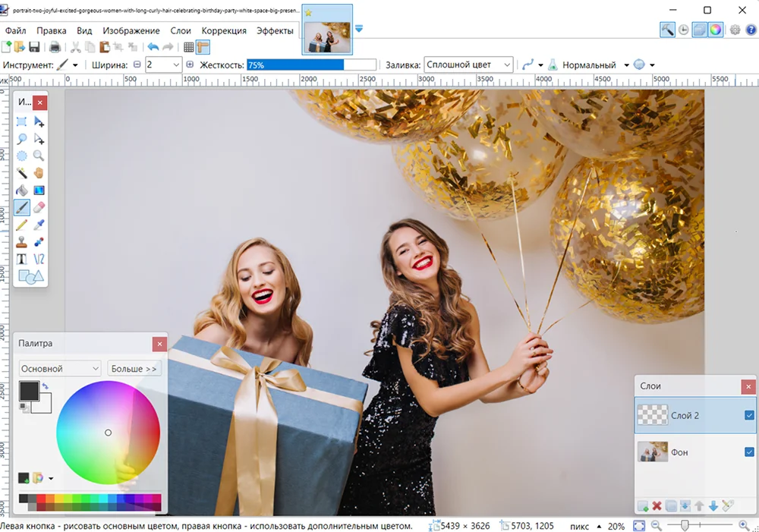Click the Жесткость hardness slider bar

[x=311, y=65]
